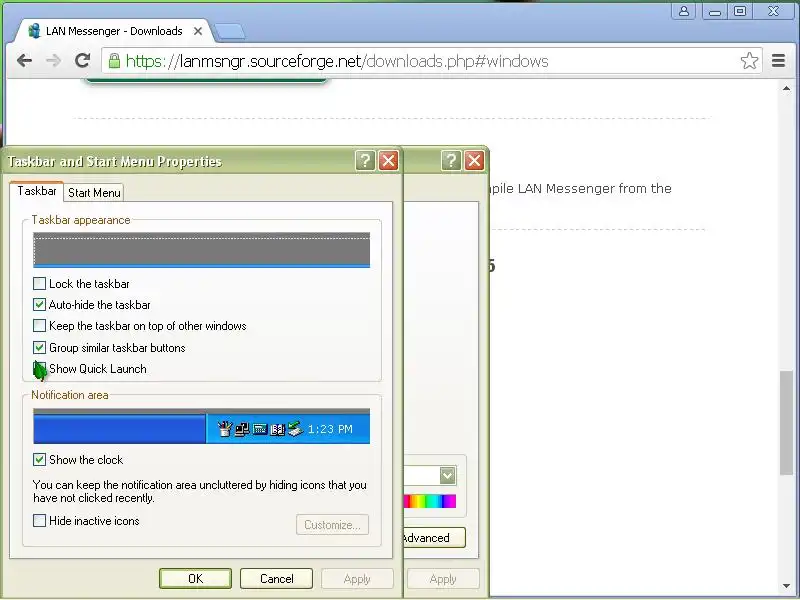Click the rainbow color quality bar

(430, 501)
